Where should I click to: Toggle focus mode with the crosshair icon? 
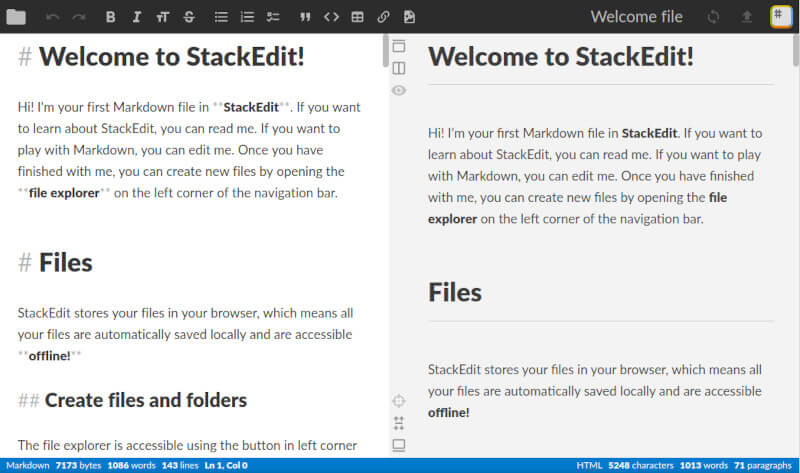(x=399, y=401)
